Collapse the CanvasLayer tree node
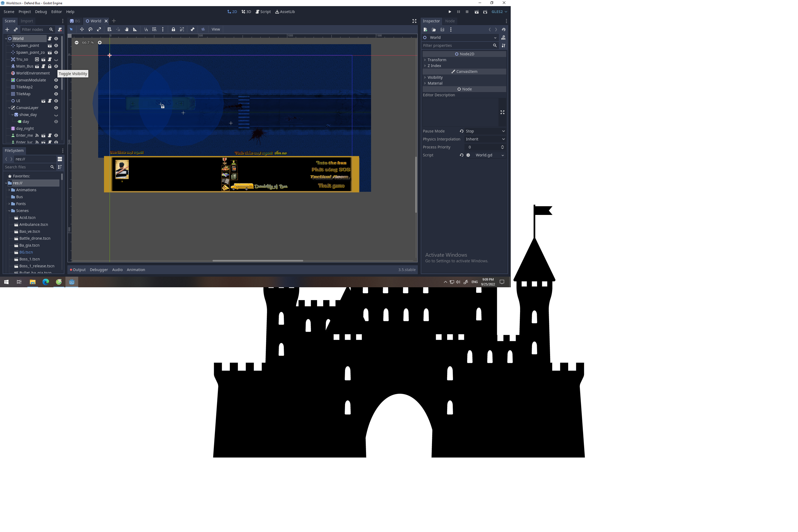The width and height of the screenshot is (798, 532). coord(10,108)
